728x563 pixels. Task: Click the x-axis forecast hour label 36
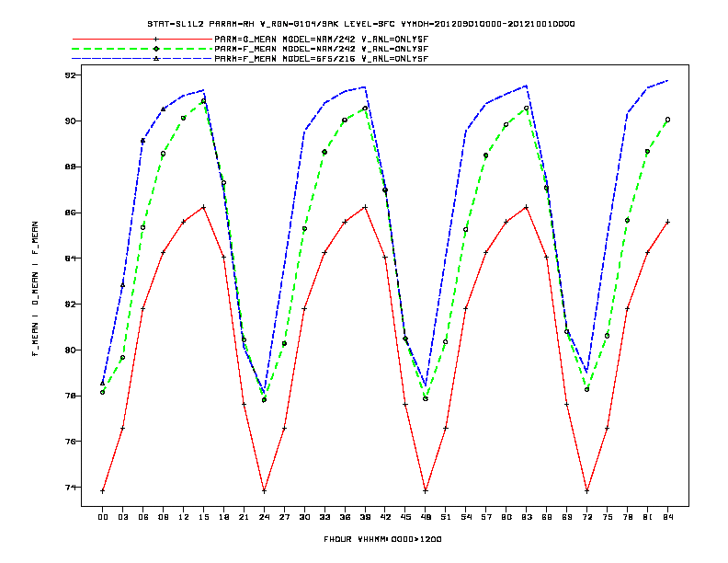[x=345, y=517]
